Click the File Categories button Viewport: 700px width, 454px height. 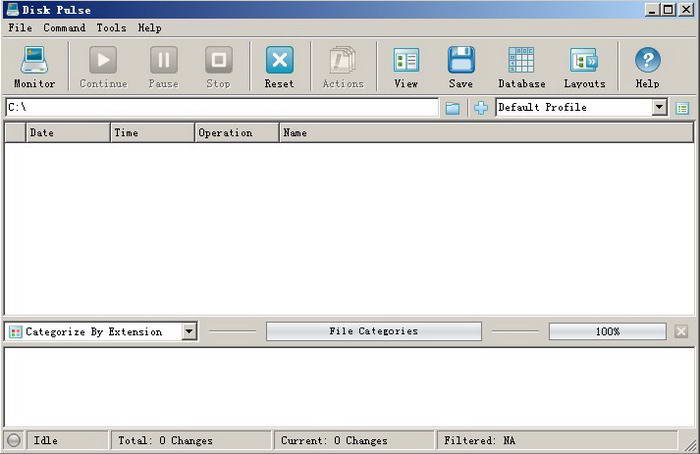click(374, 331)
